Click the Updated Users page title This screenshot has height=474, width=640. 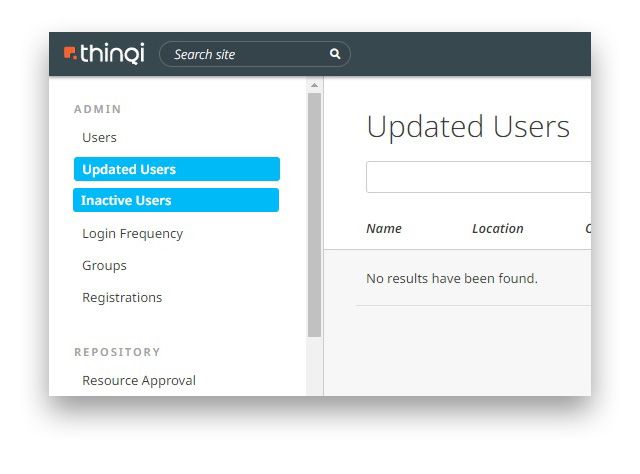[x=468, y=127]
